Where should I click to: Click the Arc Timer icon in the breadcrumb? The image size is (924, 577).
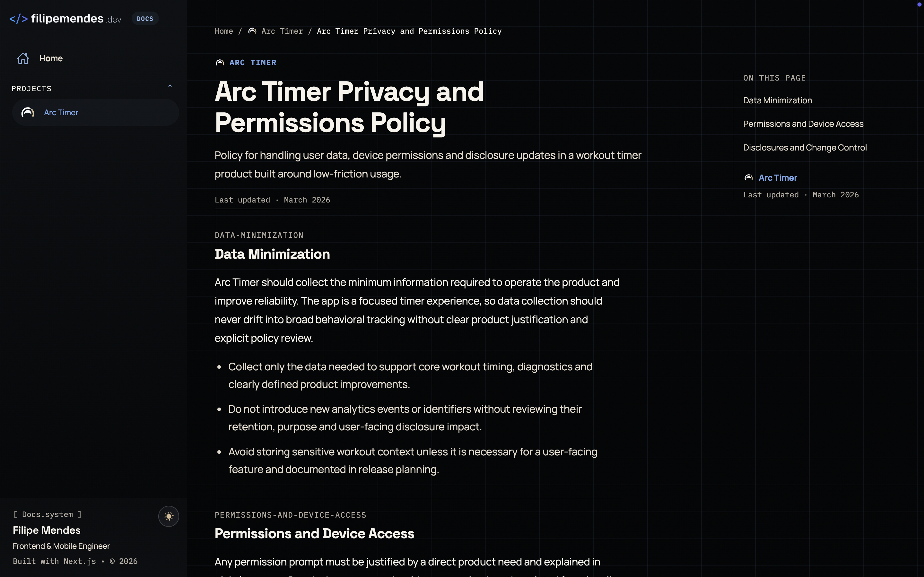click(251, 31)
